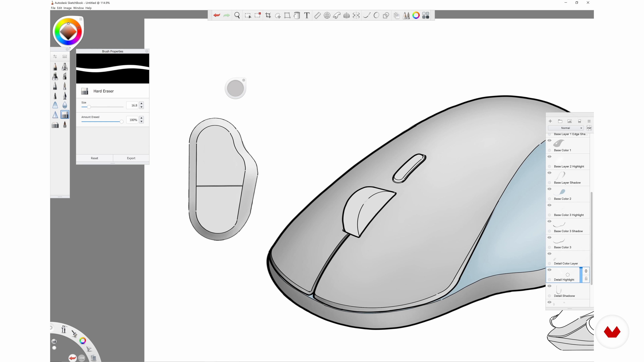644x362 pixels.
Task: Open brush properties icon atop brush palette
Action: coord(55,56)
